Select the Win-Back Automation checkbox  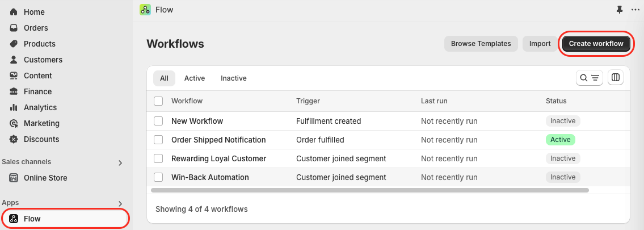click(158, 177)
